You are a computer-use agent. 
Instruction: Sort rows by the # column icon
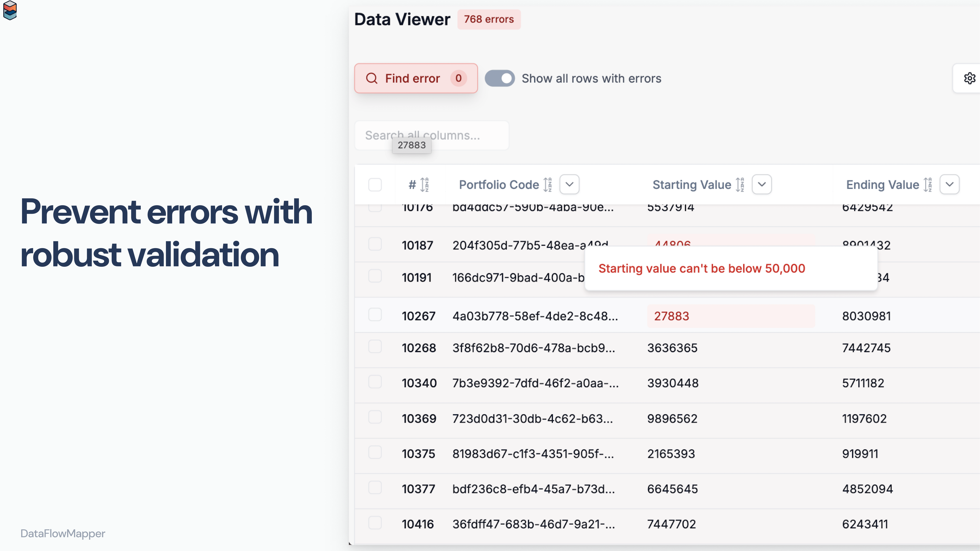click(x=425, y=184)
